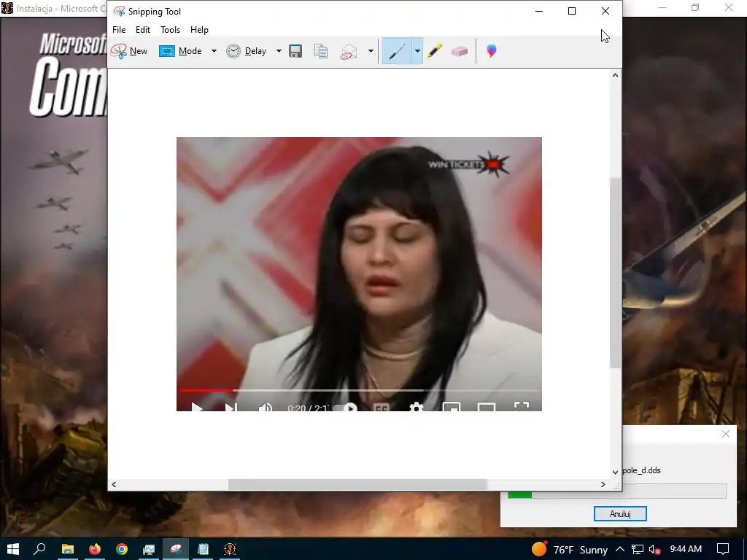This screenshot has width=747, height=560.
Task: Switch to the installer taskbar icon
Action: (230, 549)
